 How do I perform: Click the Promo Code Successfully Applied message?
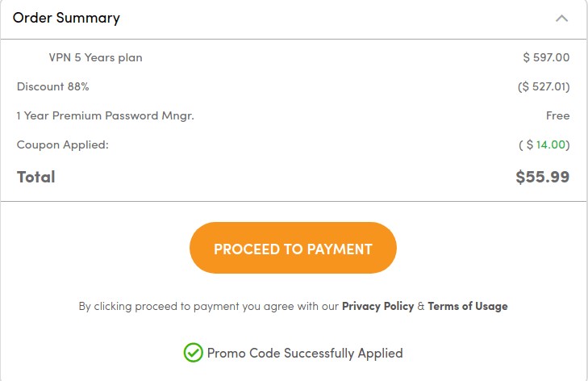coord(305,353)
